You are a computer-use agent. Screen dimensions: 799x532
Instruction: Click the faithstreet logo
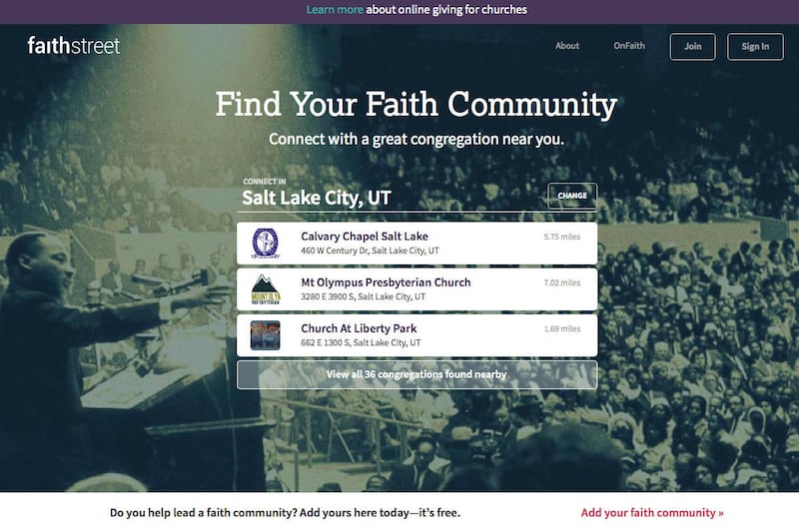click(74, 46)
